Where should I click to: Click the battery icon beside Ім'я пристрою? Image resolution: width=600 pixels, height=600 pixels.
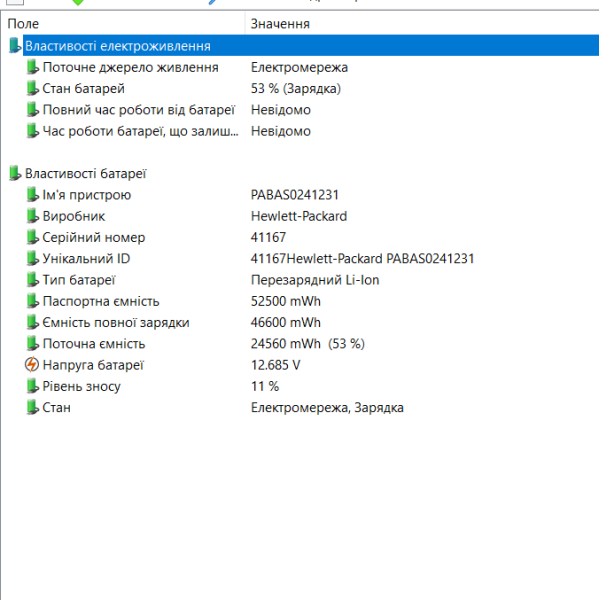[33, 195]
